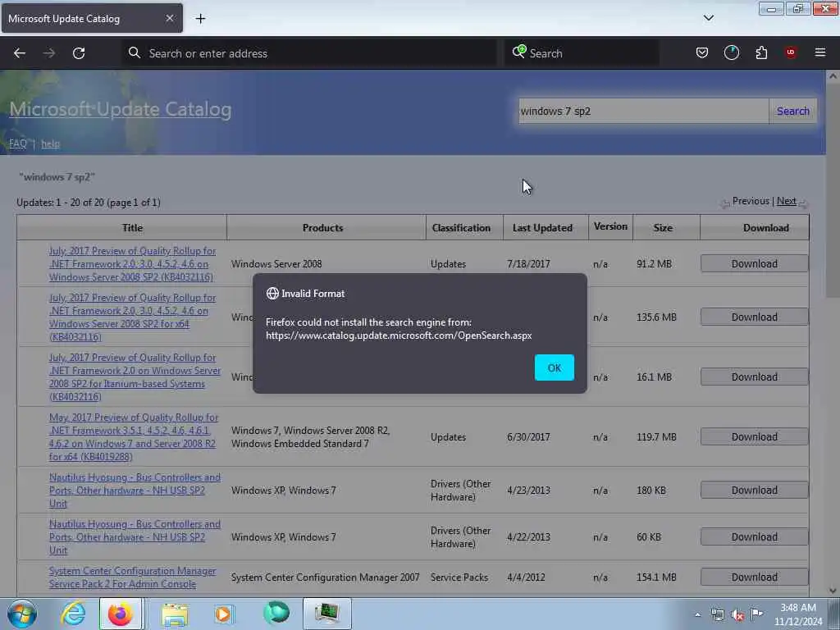The height and width of the screenshot is (630, 840).
Task: Click the page vertical scrollbar thumb
Action: [833, 190]
